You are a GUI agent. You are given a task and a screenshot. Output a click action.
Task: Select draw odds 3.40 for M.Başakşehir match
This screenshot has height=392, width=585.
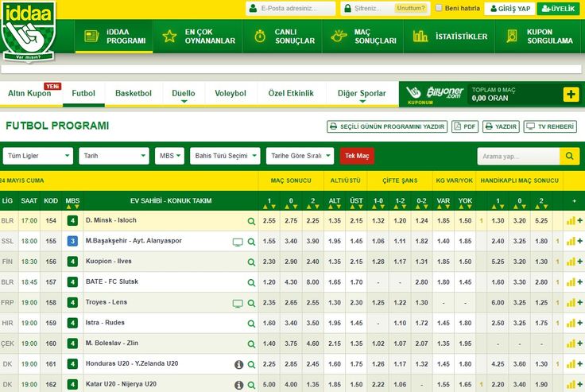tap(291, 241)
